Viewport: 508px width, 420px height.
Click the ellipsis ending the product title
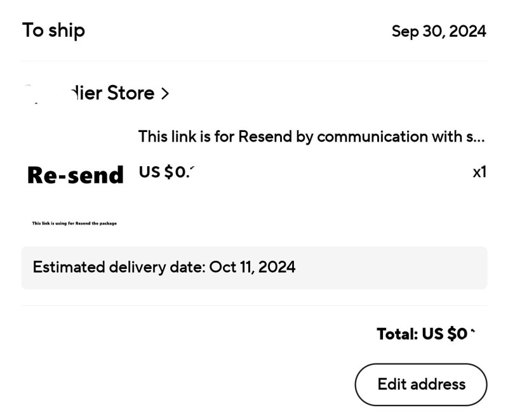click(x=479, y=138)
